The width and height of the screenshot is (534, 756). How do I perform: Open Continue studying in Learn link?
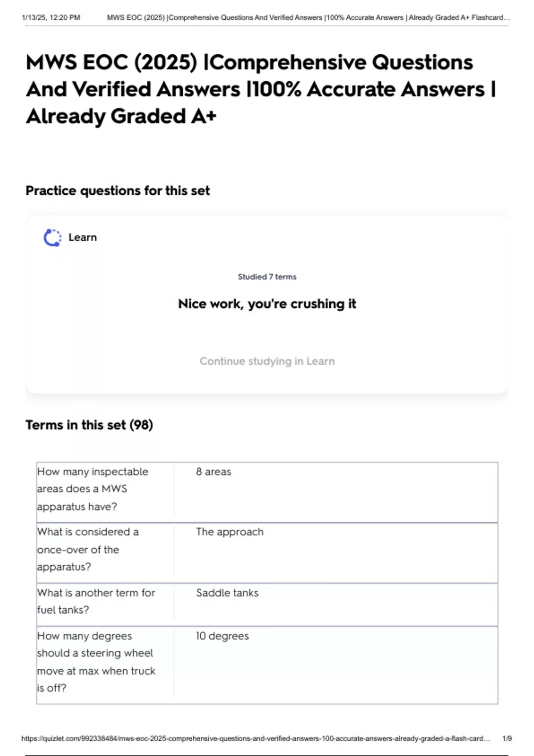267,361
